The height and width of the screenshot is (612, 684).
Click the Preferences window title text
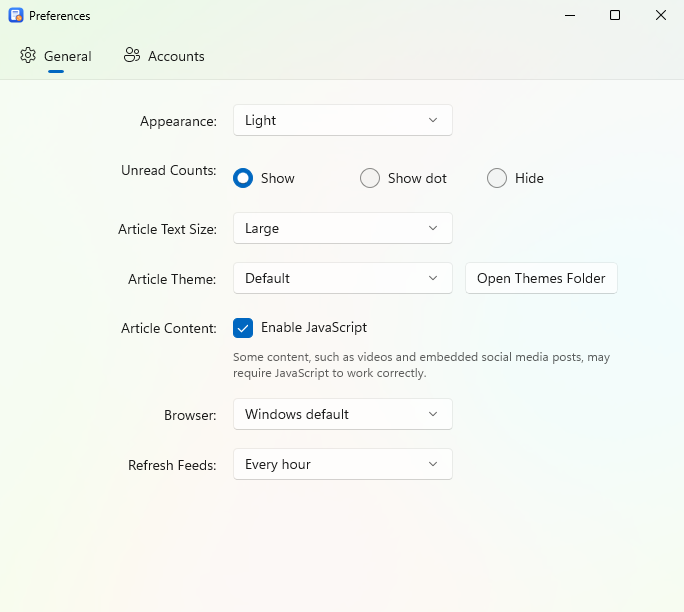(x=60, y=16)
